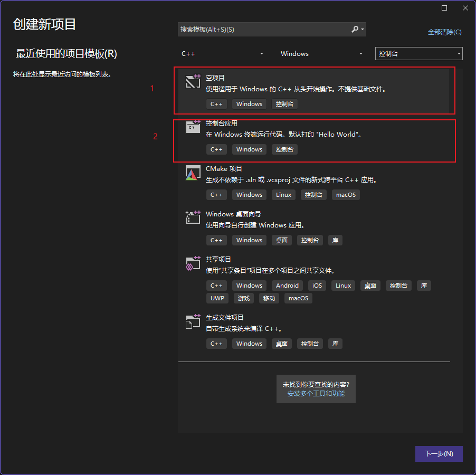The image size is (476, 475).
Task: Select the 控制台应用 template title
Action: click(221, 123)
